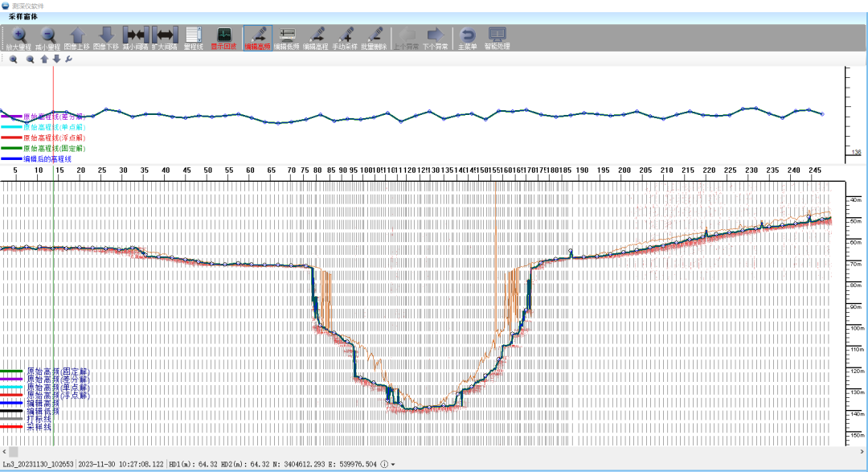Viewport: 868px width, 472px height.
Task: Click the 138 elevation scale value
Action: 857,152
